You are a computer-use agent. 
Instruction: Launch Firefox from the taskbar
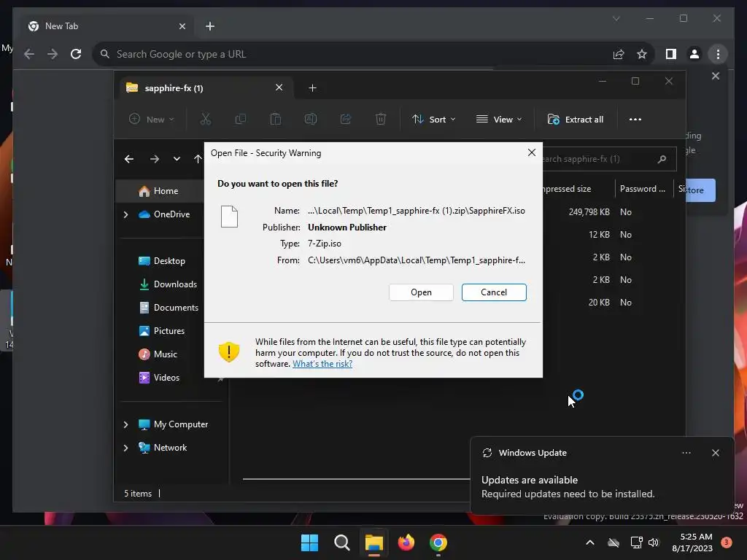click(x=406, y=542)
